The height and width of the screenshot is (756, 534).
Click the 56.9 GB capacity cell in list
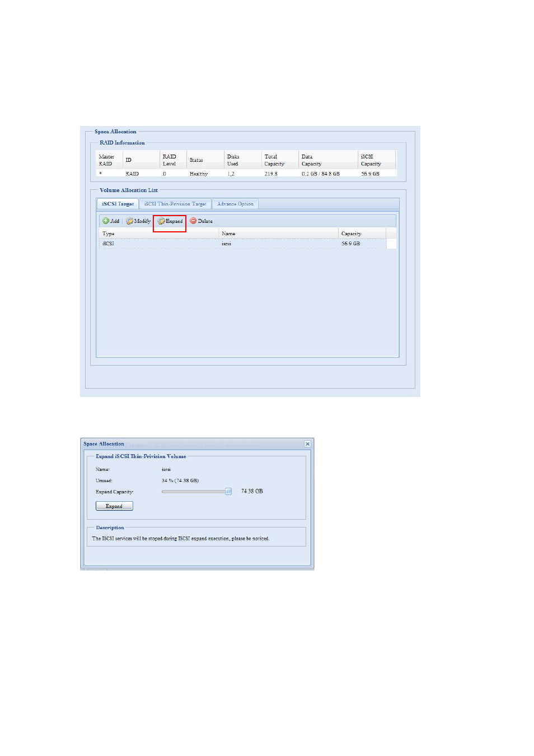(350, 244)
